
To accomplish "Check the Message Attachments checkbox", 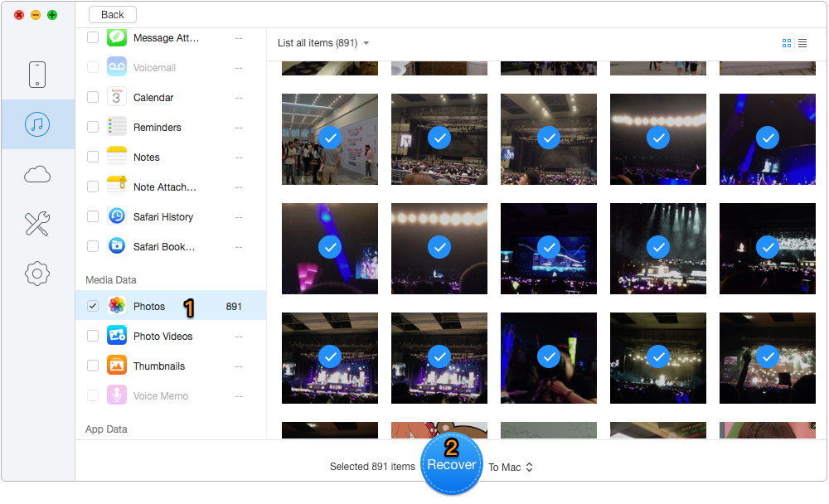I will click(x=93, y=37).
